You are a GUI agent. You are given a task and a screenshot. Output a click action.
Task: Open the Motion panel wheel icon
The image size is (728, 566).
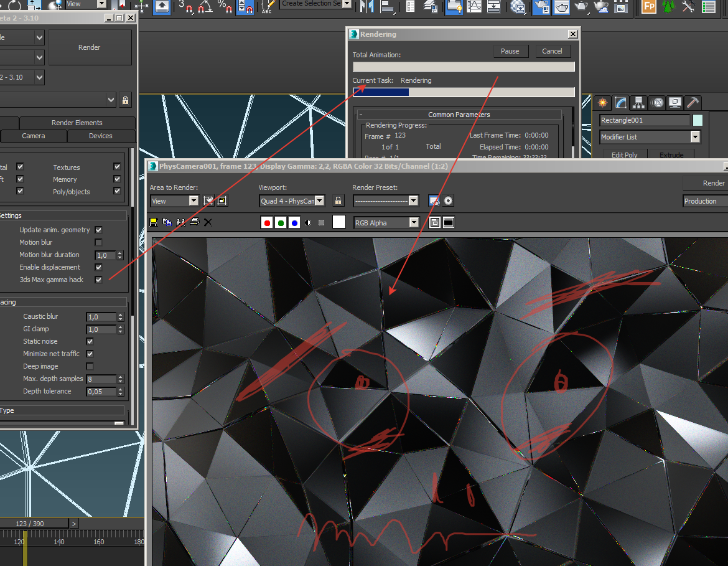[658, 103]
